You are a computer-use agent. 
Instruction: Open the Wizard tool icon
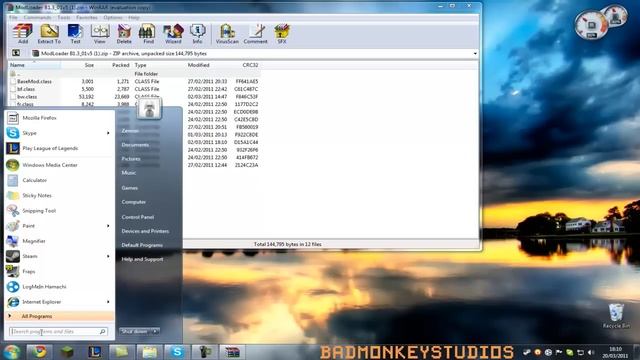click(173, 33)
